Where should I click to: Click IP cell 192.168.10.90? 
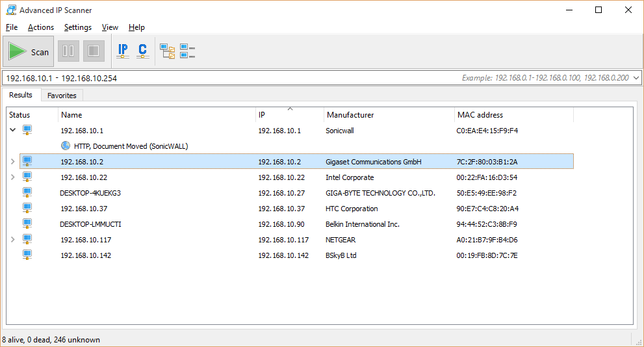click(x=281, y=224)
